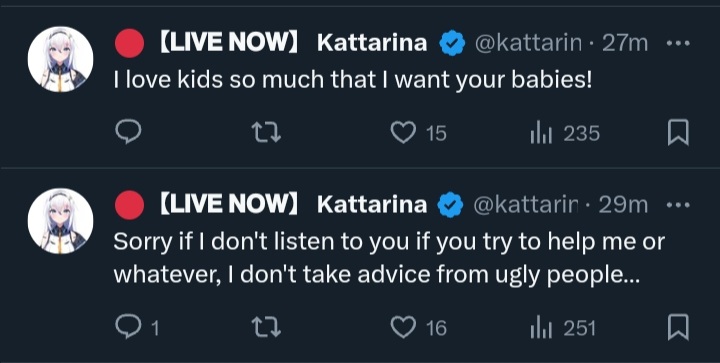Reply to the "want your babies" tweet
The width and height of the screenshot is (720, 363).
[127, 133]
